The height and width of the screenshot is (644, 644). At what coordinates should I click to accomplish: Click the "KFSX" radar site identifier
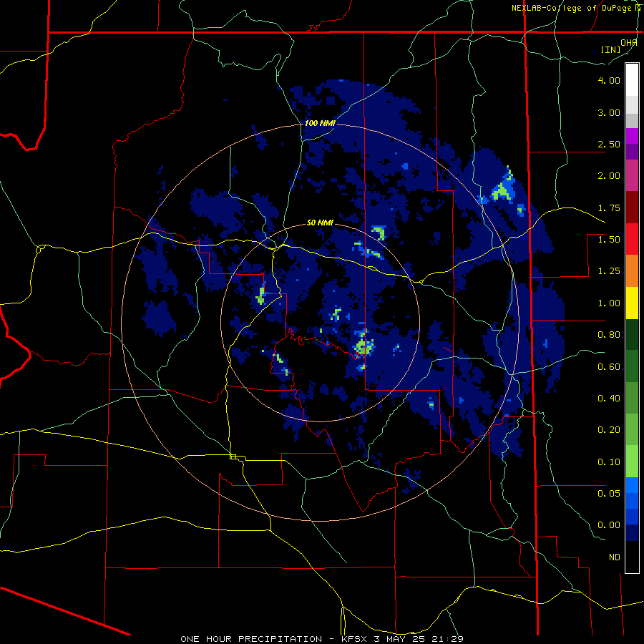355,639
